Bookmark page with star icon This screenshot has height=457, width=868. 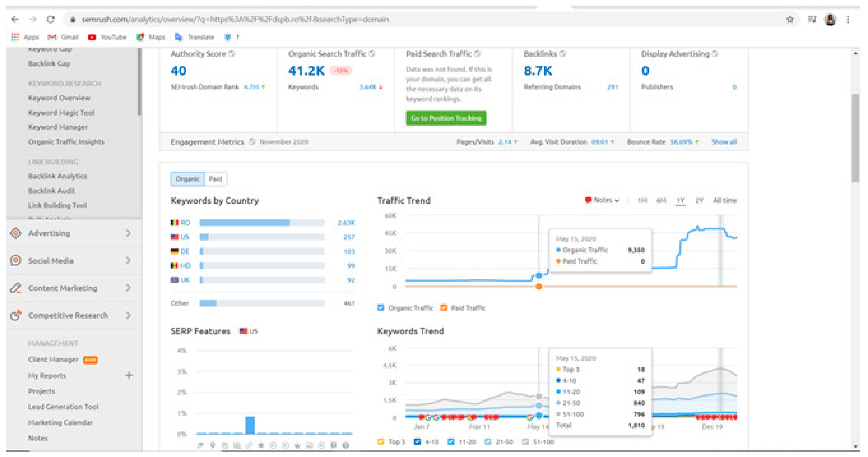790,20
